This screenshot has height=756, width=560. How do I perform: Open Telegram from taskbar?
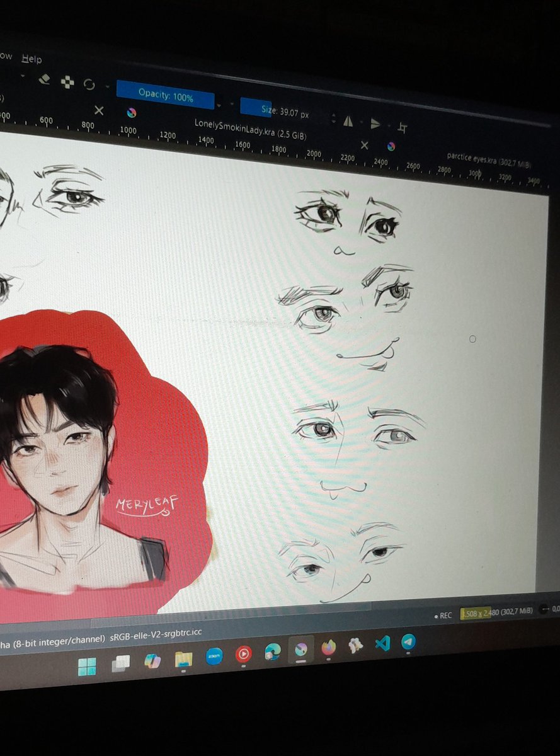coord(408,641)
